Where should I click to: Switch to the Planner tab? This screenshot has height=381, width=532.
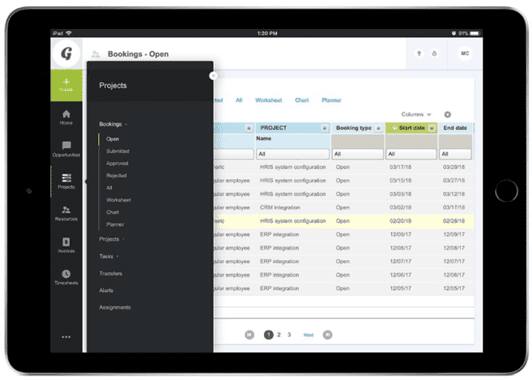pyautogui.click(x=331, y=100)
